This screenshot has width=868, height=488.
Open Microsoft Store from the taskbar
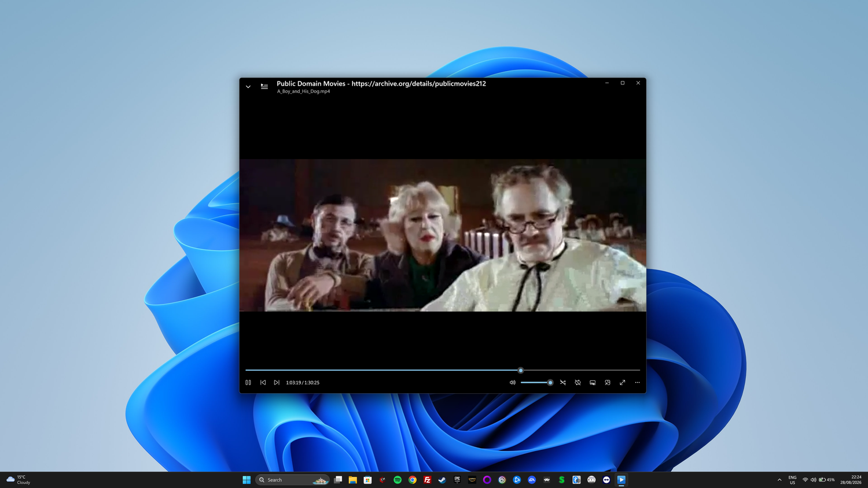(x=367, y=480)
